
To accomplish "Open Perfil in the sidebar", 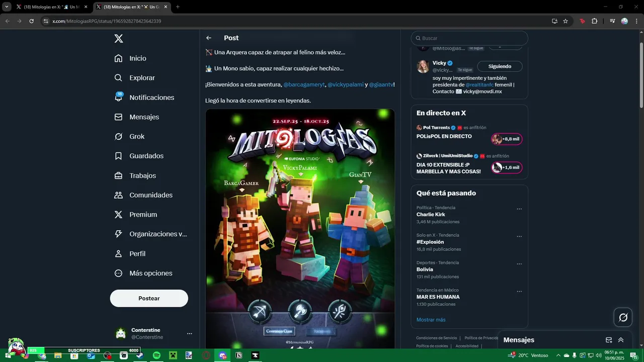I will (130, 253).
